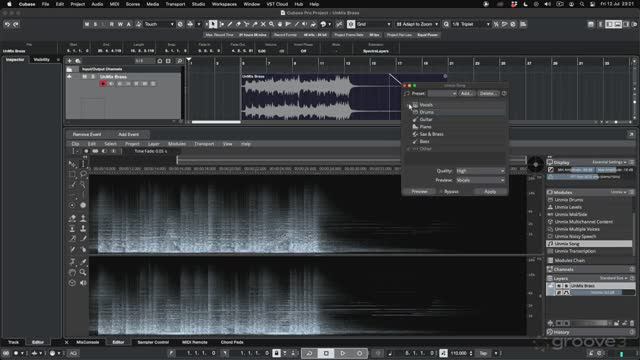Click the Remove Event button
The width and height of the screenshot is (640, 360).
(87, 134)
